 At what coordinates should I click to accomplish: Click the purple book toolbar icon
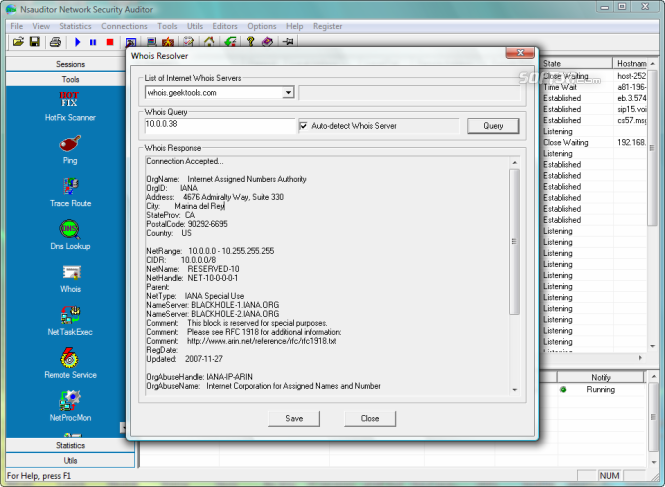point(267,42)
